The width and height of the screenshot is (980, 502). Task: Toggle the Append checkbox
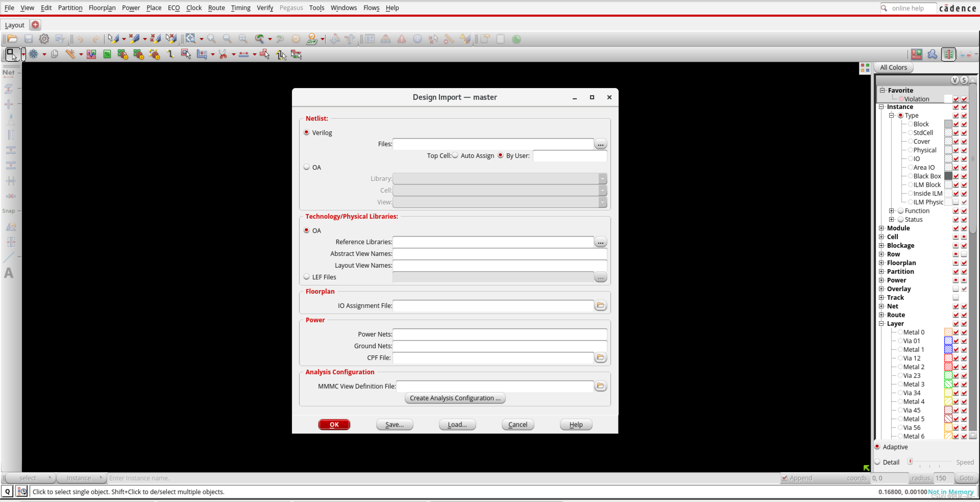coord(784,478)
